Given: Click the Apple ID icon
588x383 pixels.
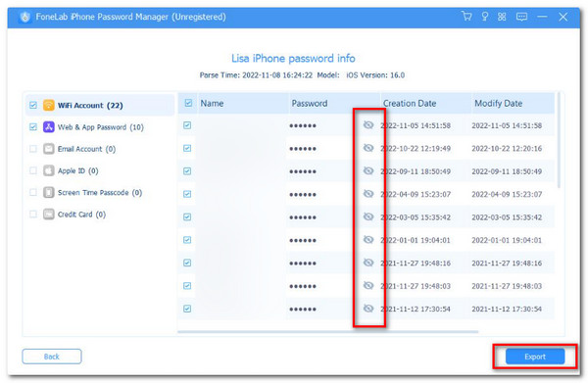Looking at the screenshot, I should pyautogui.click(x=49, y=170).
